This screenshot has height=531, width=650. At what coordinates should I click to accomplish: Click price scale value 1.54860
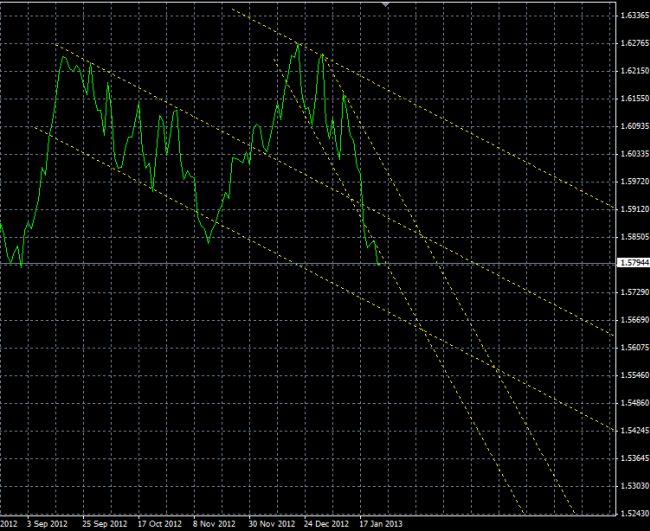[634, 403]
